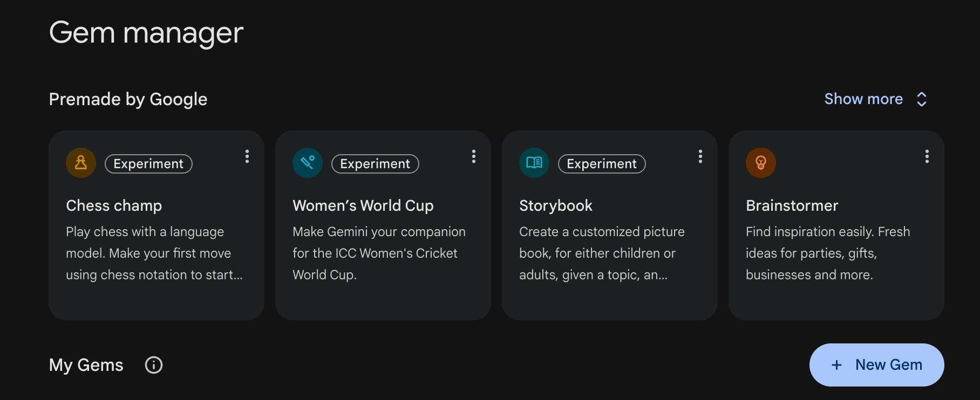Click the Experiment badge on Storybook

602,164
